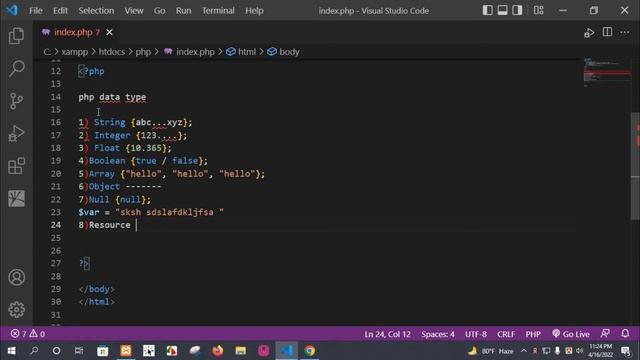This screenshot has width=640, height=360.
Task: Open Task View on taskbar
Action: [79, 351]
